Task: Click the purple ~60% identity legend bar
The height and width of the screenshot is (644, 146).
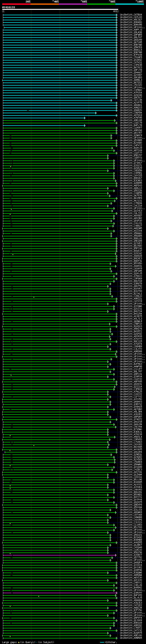Action: tap(73, 4)
